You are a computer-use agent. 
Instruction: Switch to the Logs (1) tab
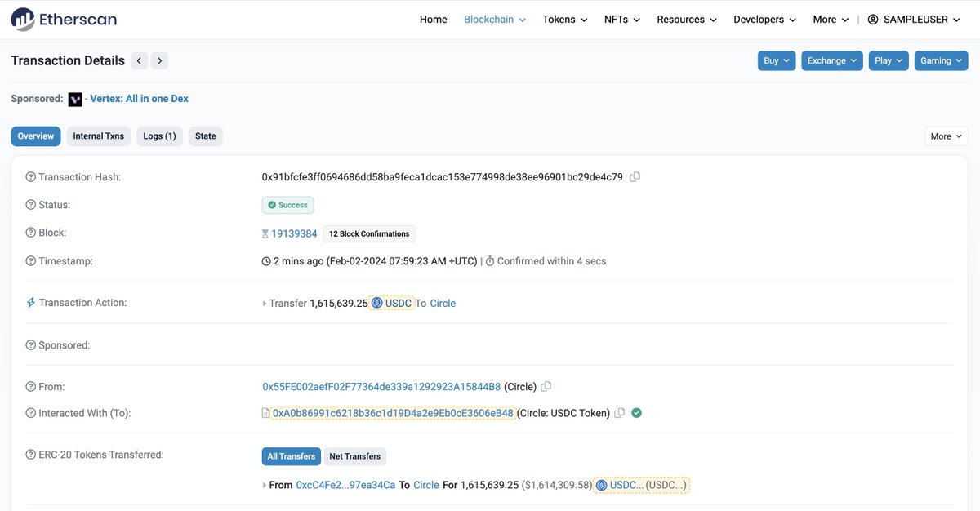159,136
